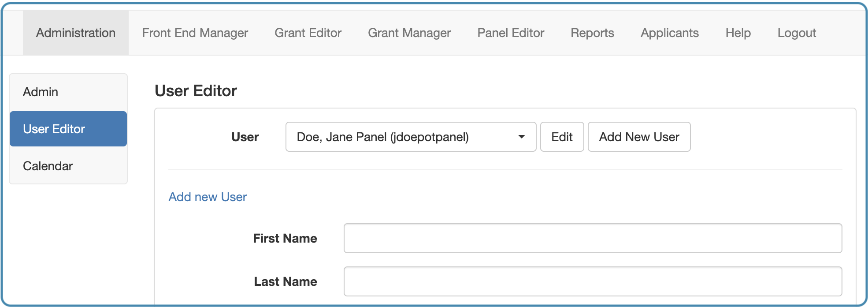Click the Last Name label

coord(286,281)
